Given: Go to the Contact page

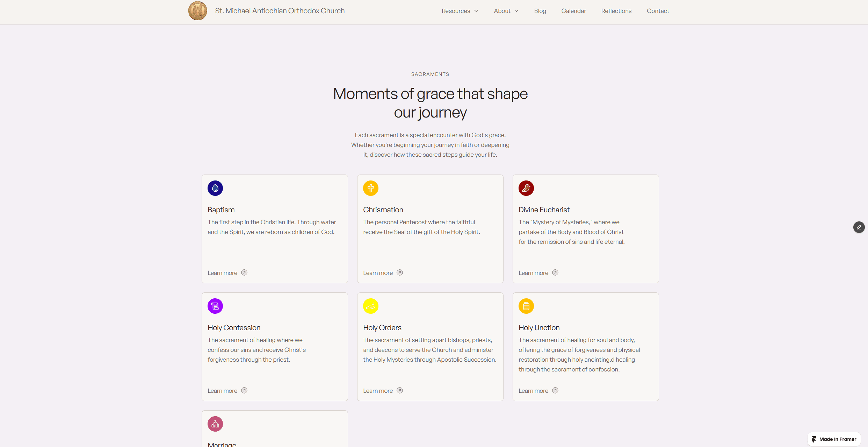Looking at the screenshot, I should [658, 11].
